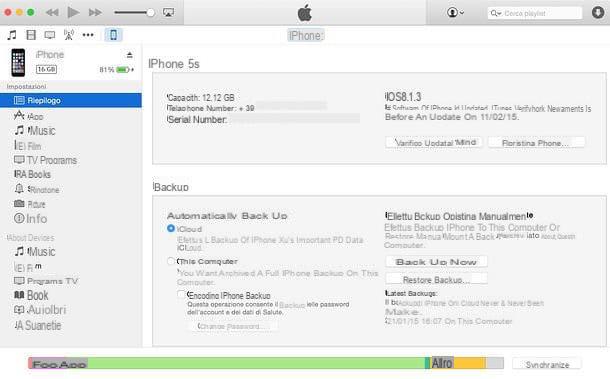Screen dimensions: 610x379
Task: Select the iCloud backup radio button
Action: pos(171,228)
